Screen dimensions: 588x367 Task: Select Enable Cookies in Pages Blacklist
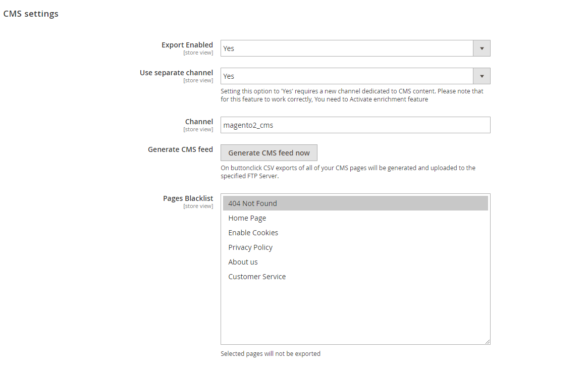coord(253,232)
